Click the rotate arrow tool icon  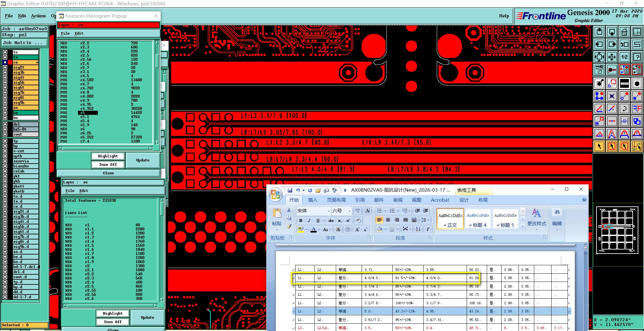(624, 109)
